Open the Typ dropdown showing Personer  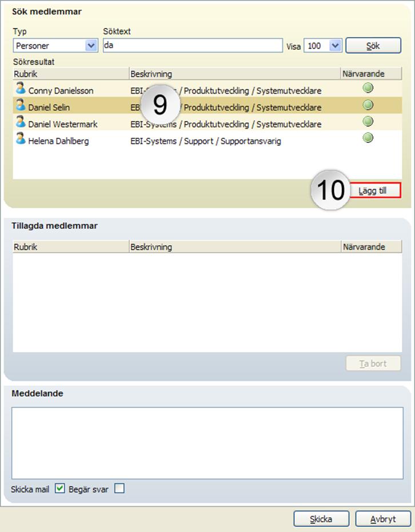point(55,46)
